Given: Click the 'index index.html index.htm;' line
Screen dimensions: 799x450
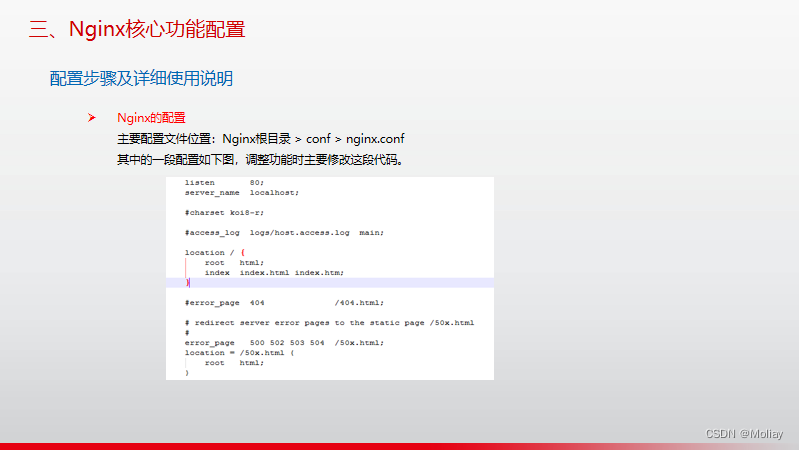Looking at the screenshot, I should coord(274,273).
